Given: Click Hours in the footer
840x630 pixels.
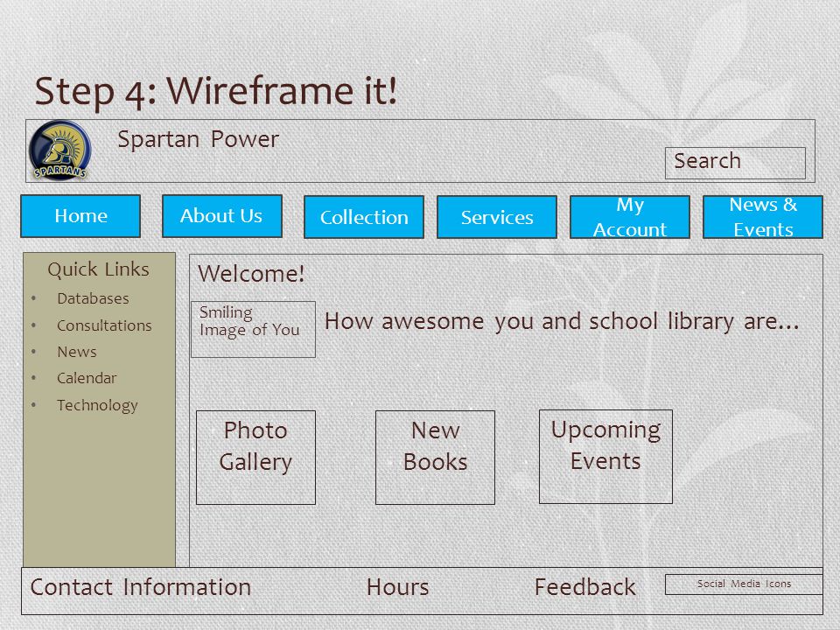Looking at the screenshot, I should (397, 587).
